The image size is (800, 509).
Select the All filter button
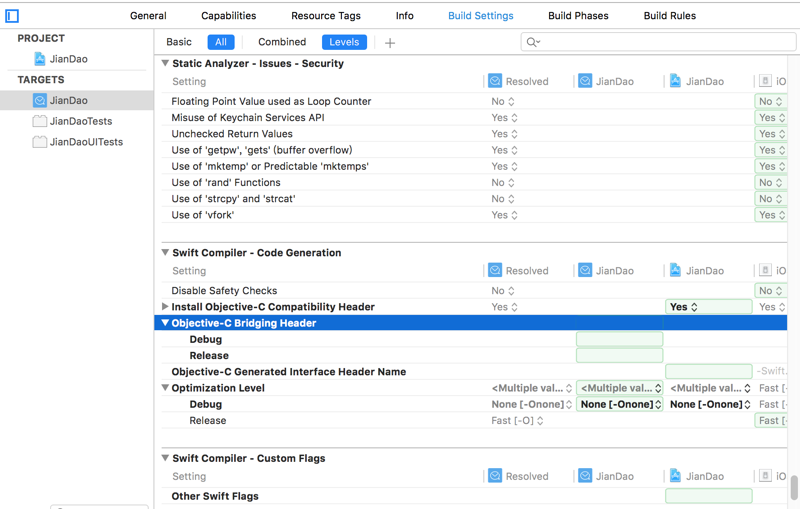220,42
